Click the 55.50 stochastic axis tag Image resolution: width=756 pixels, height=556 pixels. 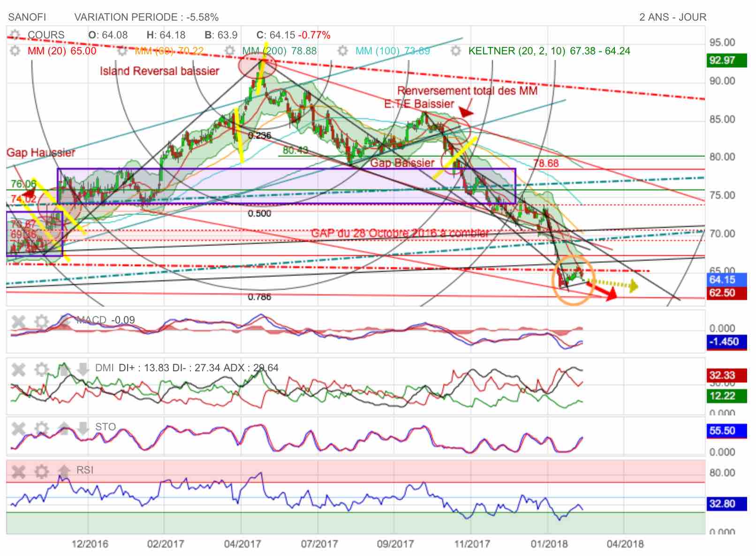pyautogui.click(x=726, y=431)
